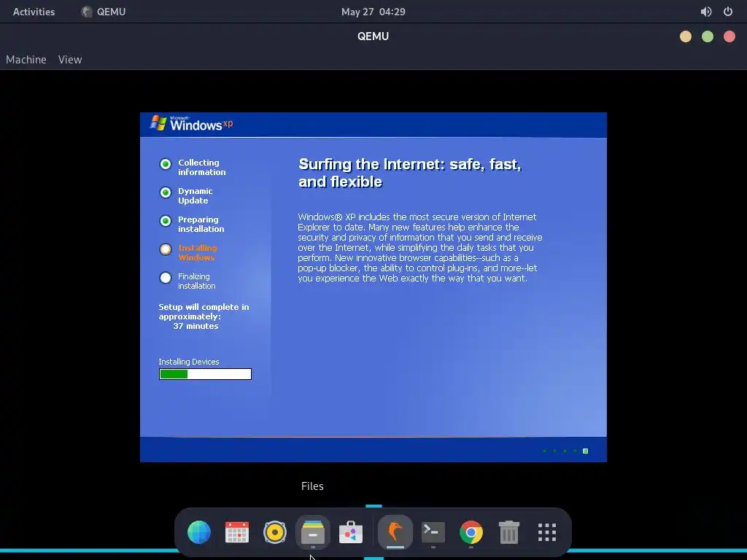Open the GNOME Web browser in dock
The height and width of the screenshot is (560, 747).
[x=199, y=532]
